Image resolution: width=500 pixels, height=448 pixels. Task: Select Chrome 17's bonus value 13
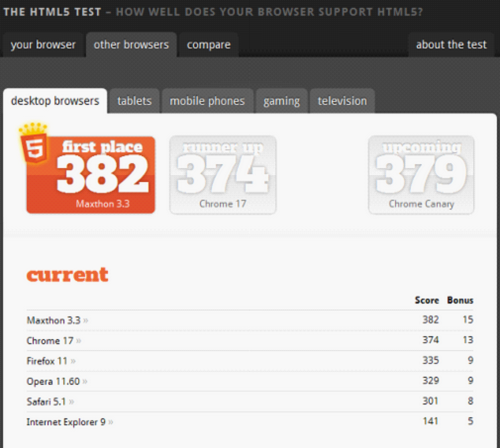click(x=468, y=340)
